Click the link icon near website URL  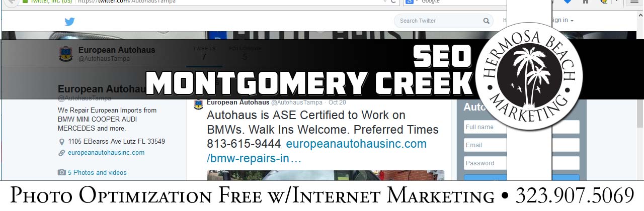coord(62,153)
